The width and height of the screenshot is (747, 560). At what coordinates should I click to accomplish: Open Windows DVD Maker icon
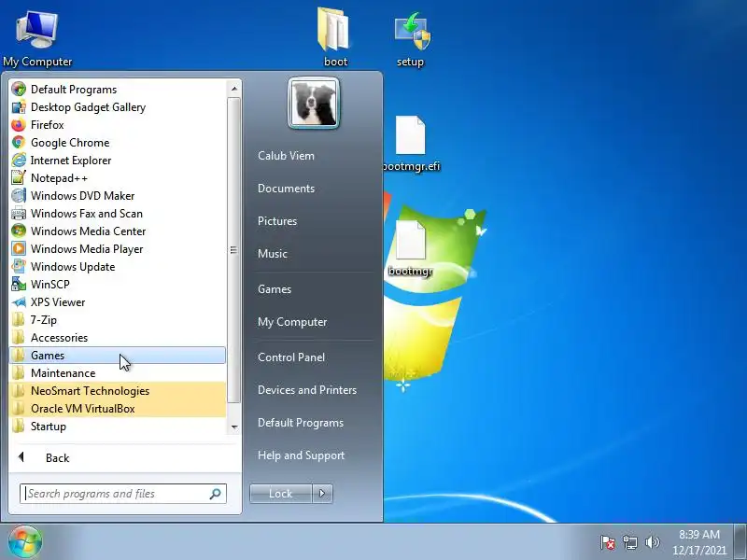pyautogui.click(x=19, y=196)
